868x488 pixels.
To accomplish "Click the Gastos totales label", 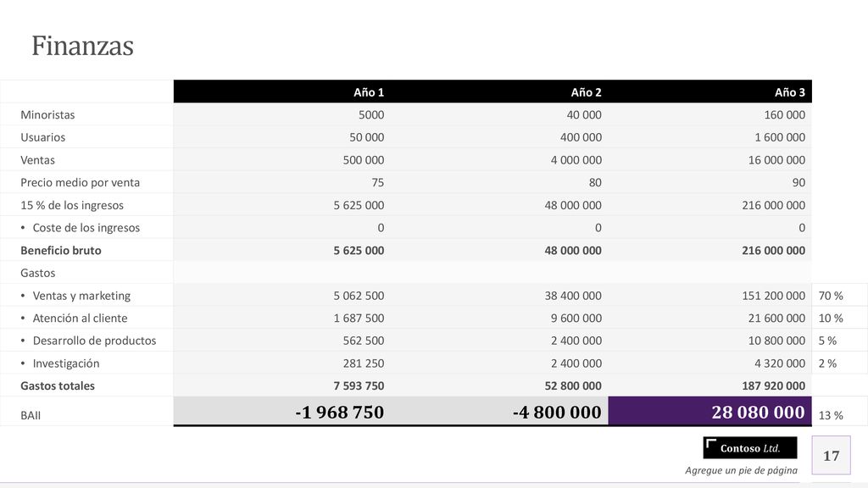I will 58,386.
